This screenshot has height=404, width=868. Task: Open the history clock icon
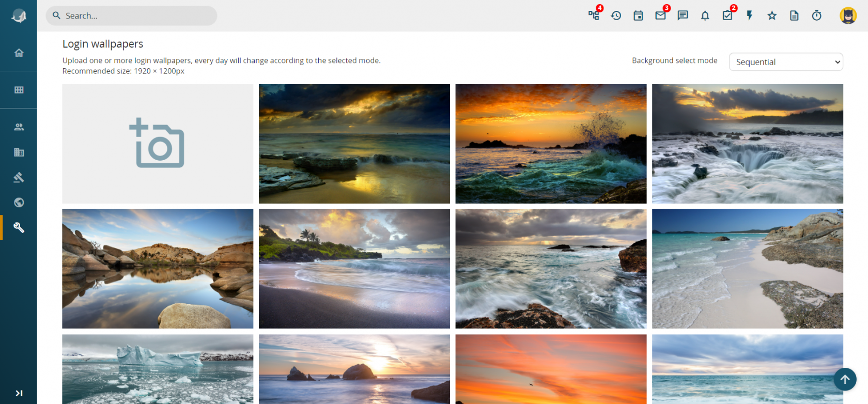[x=616, y=15]
